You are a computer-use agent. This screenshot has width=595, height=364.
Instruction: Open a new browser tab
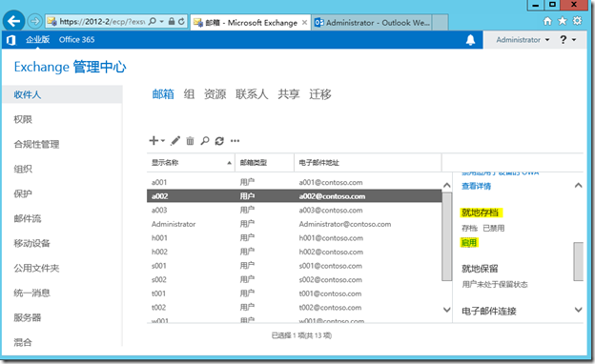(x=441, y=23)
